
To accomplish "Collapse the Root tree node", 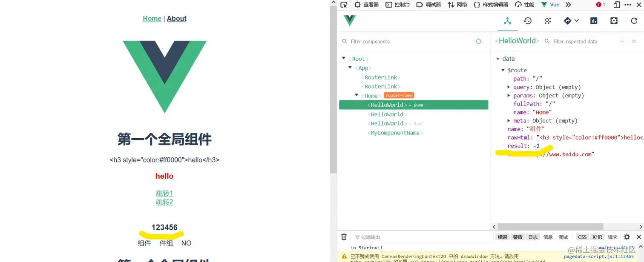I will (x=344, y=58).
